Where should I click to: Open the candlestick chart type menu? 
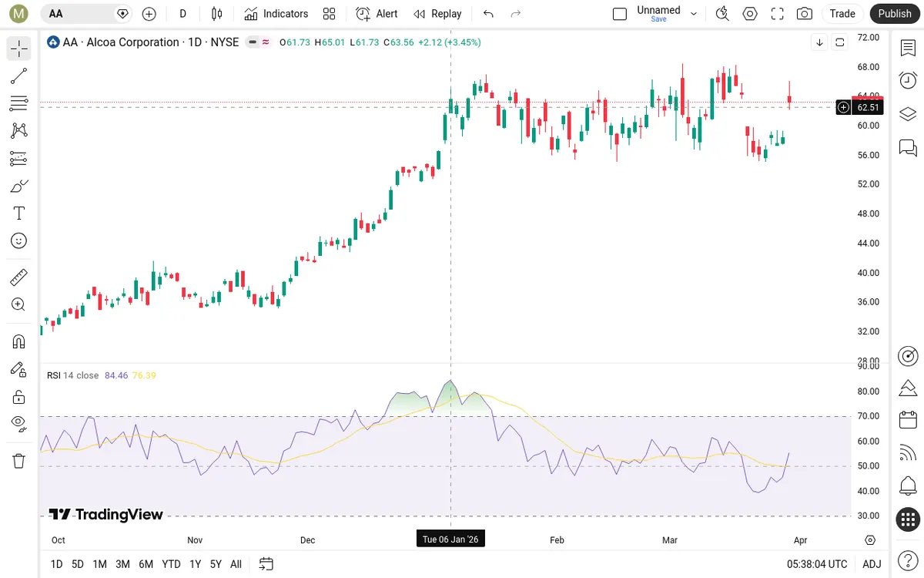pyautogui.click(x=217, y=13)
